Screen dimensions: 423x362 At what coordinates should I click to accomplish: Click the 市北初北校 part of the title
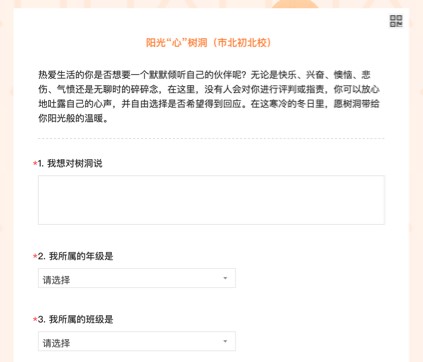point(242,43)
